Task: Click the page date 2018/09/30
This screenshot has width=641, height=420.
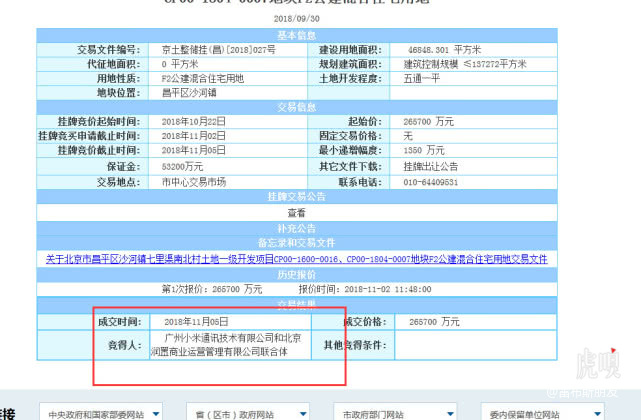Action: [296, 18]
